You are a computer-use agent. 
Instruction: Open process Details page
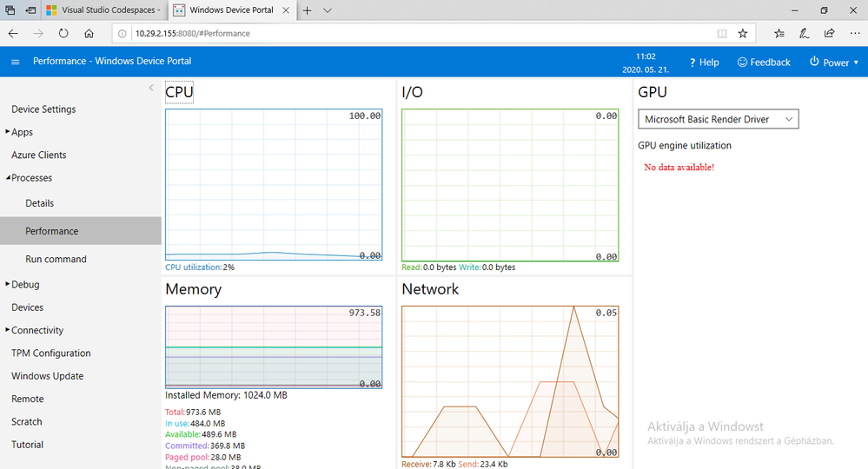(39, 203)
